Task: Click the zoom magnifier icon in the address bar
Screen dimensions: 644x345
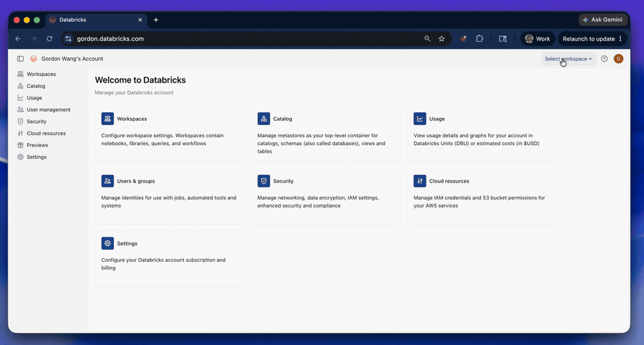Action: tap(428, 39)
